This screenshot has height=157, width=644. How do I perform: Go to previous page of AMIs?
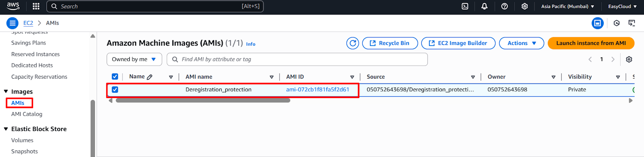click(x=590, y=59)
